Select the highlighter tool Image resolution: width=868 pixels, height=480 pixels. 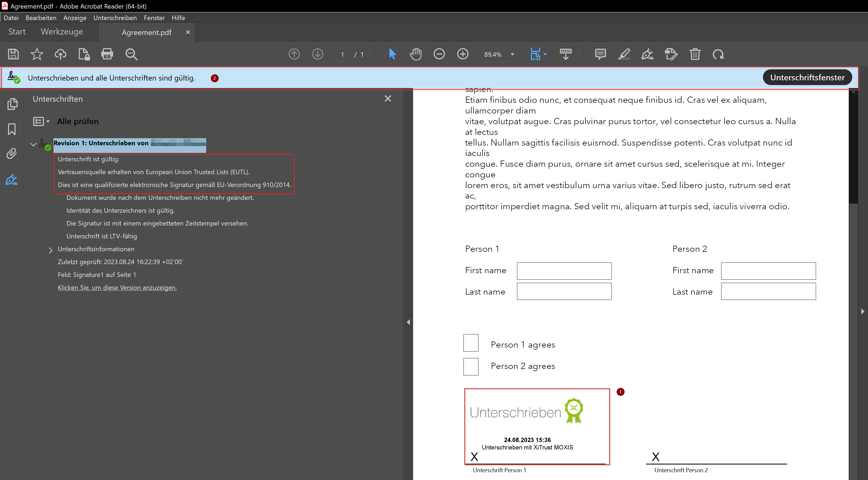click(x=624, y=54)
